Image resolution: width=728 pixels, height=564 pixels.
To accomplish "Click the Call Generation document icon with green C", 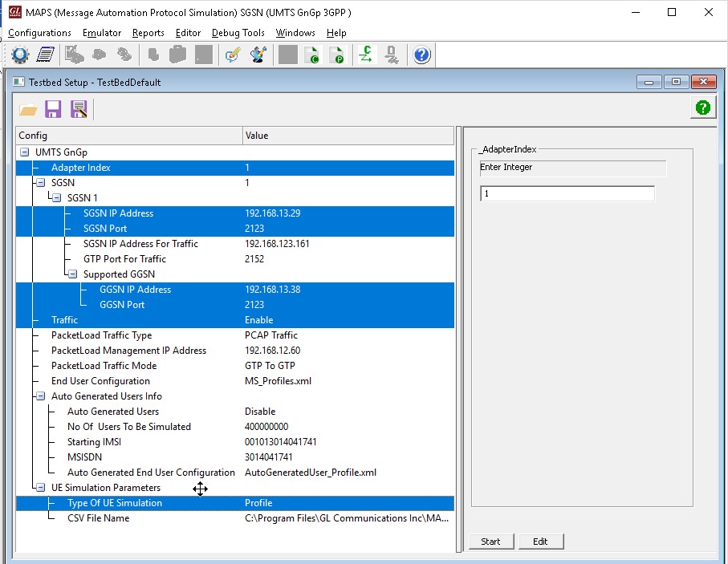I will [312, 54].
